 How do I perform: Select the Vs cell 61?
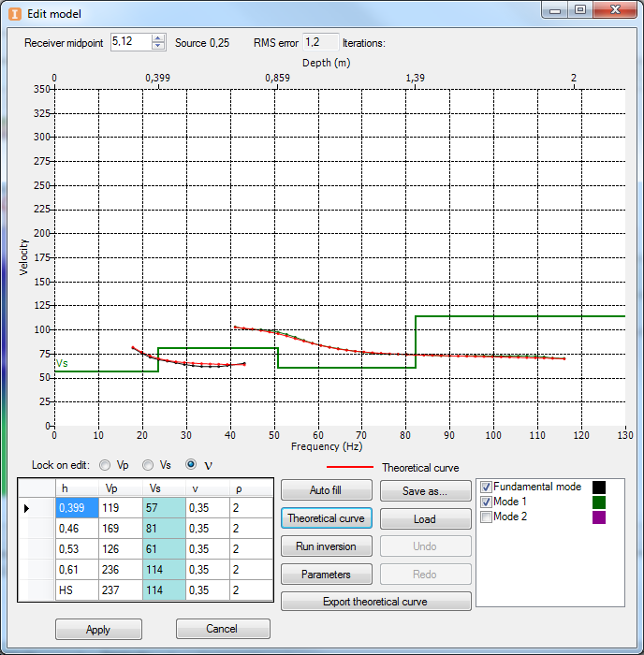[x=164, y=549]
